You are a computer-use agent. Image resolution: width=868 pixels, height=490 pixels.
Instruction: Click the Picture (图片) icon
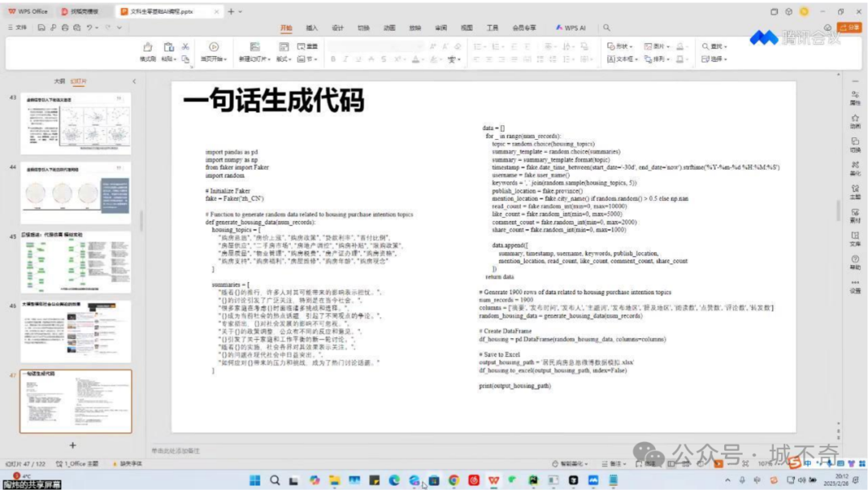[648, 47]
